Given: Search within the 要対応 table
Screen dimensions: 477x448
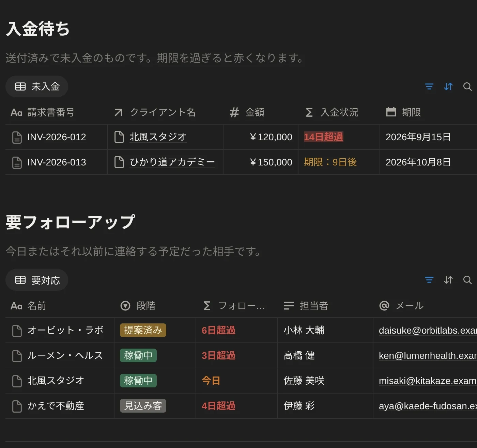Looking at the screenshot, I should (467, 280).
